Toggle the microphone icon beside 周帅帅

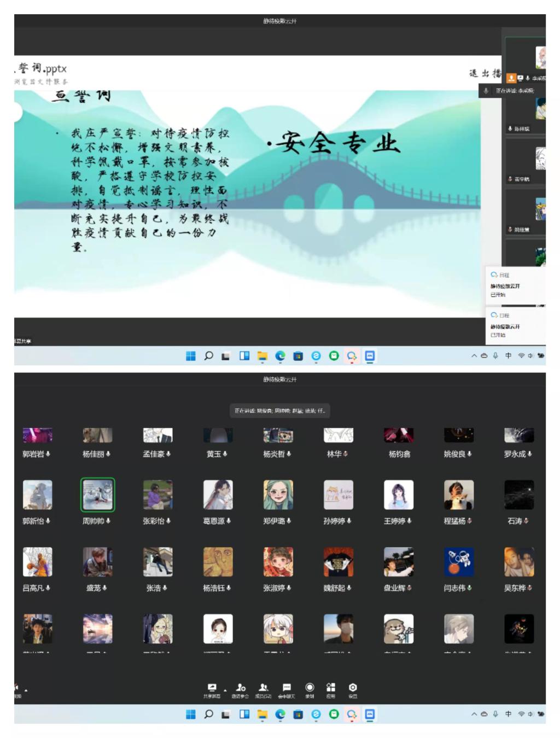click(x=108, y=521)
